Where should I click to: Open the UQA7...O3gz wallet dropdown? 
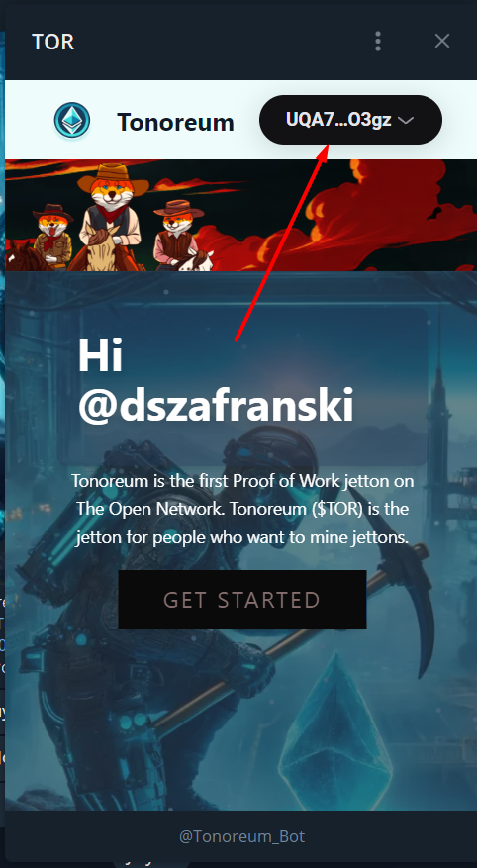tap(350, 120)
